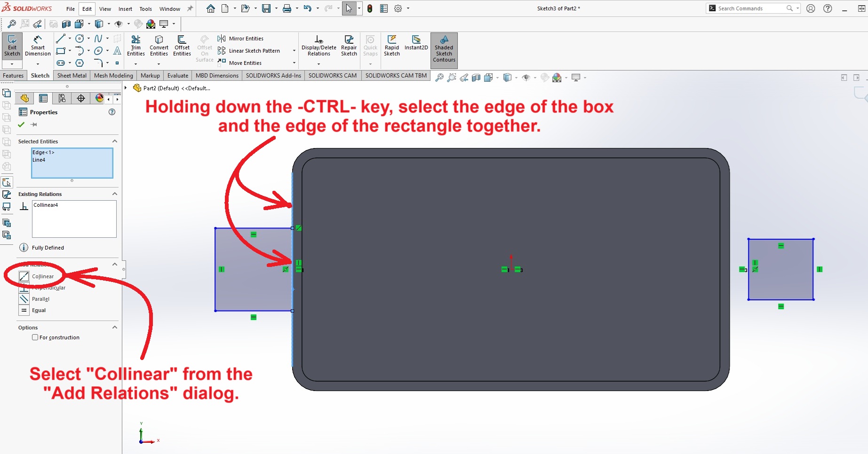868x454 pixels.
Task: Activate the Rapid Sketch tool
Action: pyautogui.click(x=391, y=46)
